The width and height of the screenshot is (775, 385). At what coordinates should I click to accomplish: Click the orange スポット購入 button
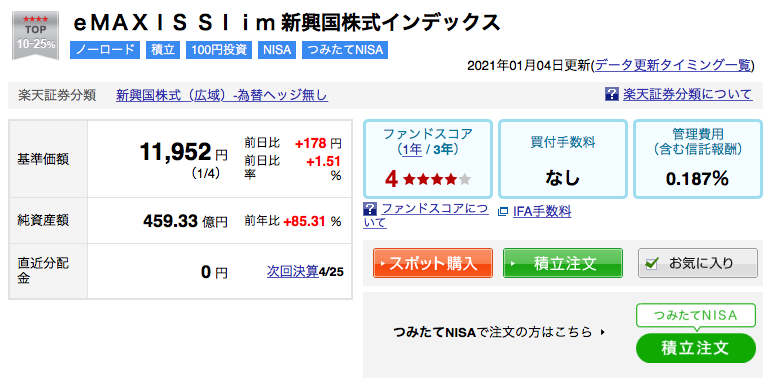click(432, 263)
